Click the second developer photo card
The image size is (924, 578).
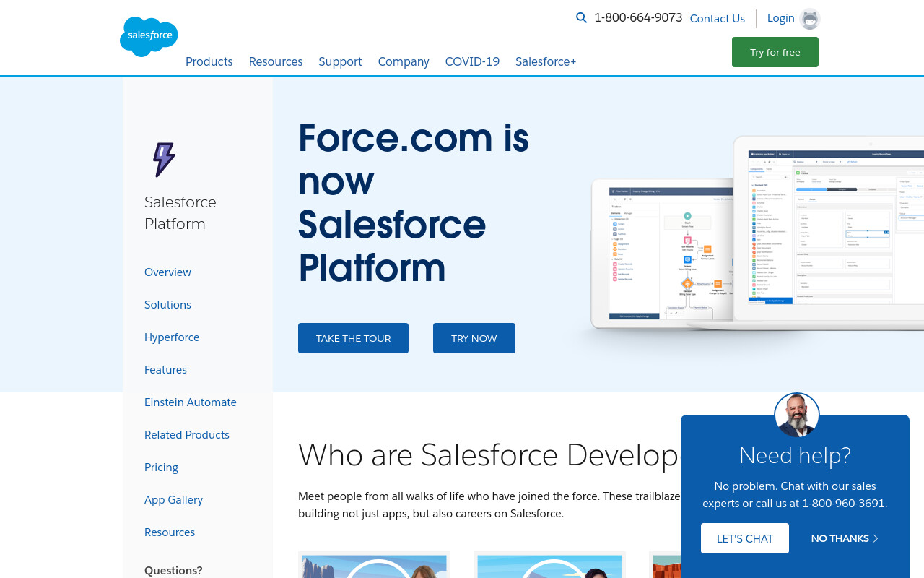tap(549, 565)
